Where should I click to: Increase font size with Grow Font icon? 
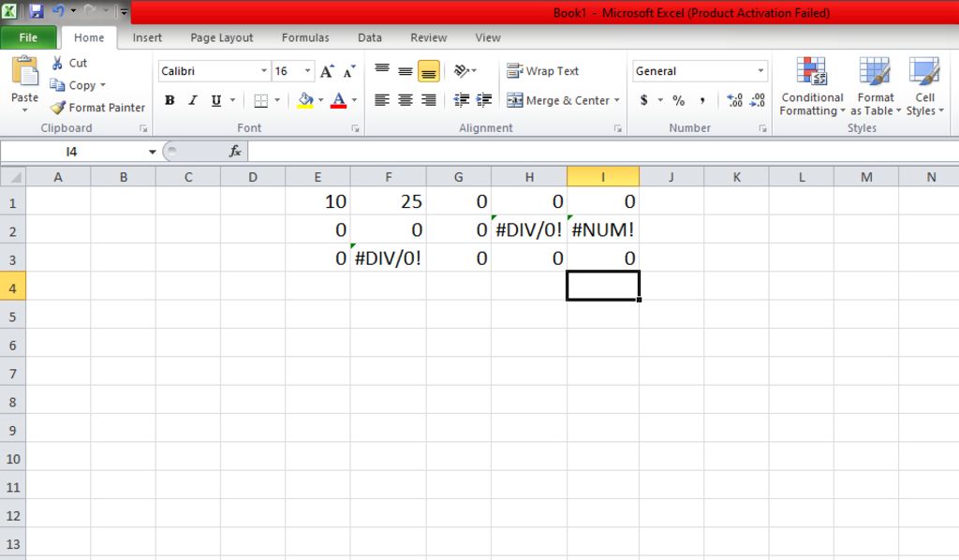click(x=327, y=71)
